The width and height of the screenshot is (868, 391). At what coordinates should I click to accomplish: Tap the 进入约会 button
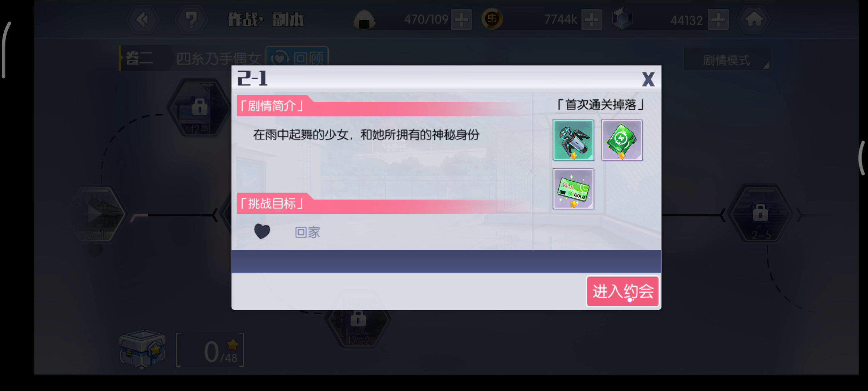622,291
